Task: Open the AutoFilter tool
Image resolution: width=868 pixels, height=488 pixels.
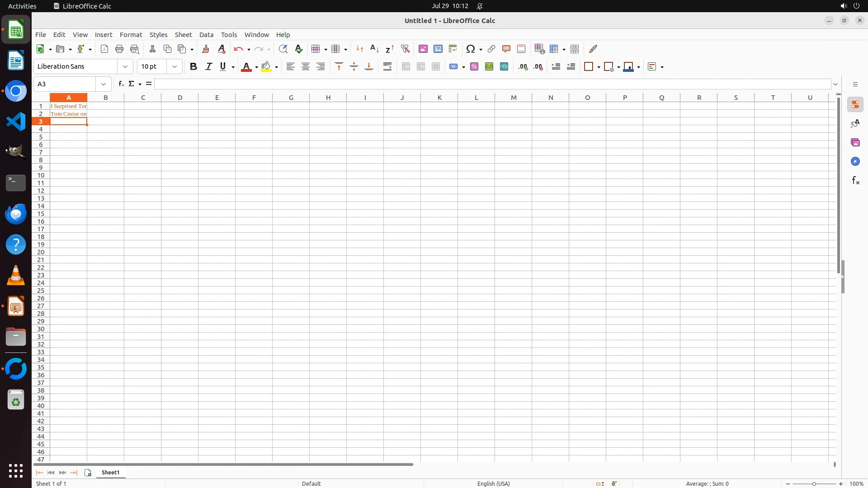Action: (405, 49)
